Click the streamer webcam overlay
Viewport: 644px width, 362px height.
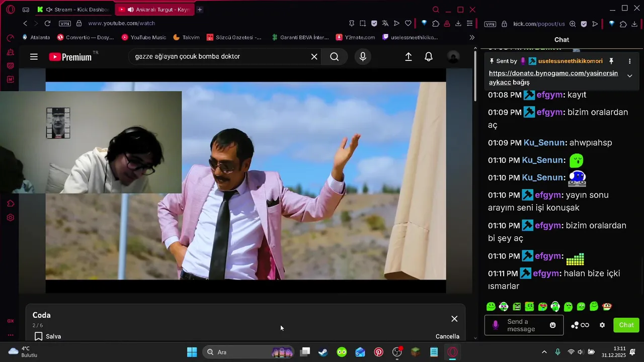[x=91, y=142]
